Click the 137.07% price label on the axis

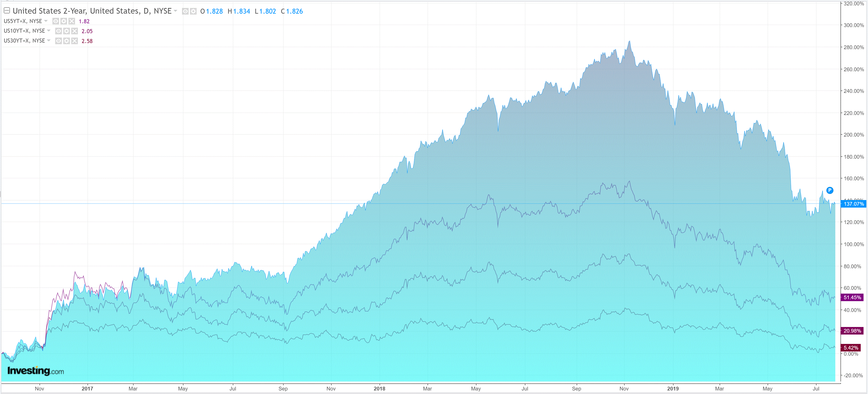[853, 204]
